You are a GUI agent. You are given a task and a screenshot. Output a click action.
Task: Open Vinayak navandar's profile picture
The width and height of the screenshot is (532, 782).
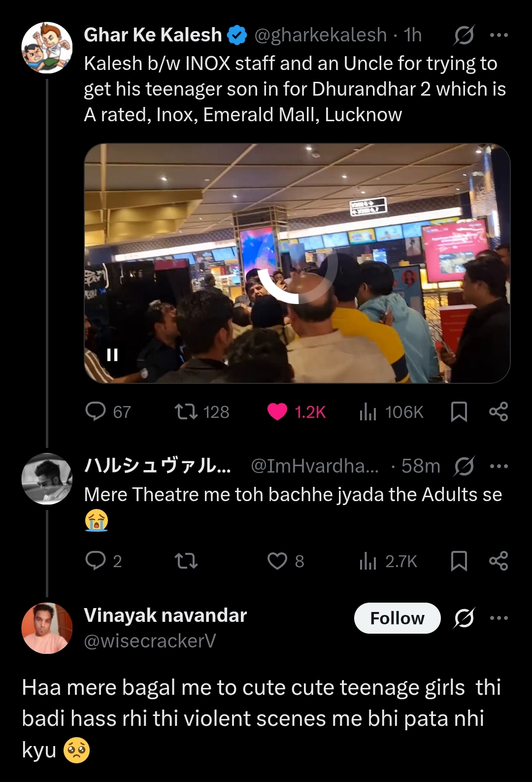(x=47, y=628)
